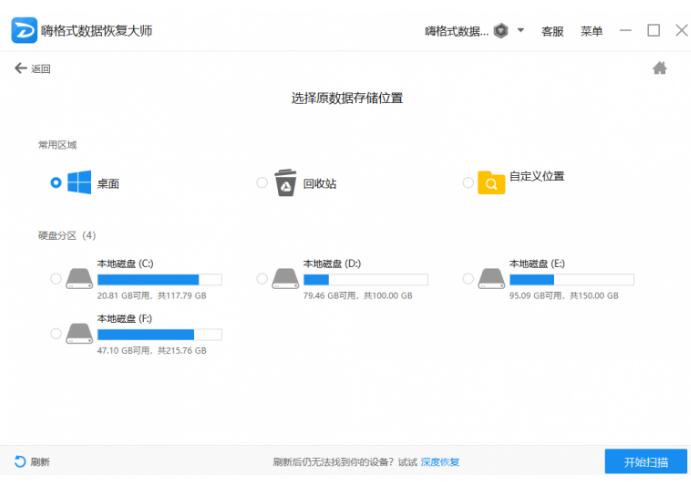This screenshot has width=691, height=482.
Task: Select the local disk E: radio button
Action: point(468,278)
